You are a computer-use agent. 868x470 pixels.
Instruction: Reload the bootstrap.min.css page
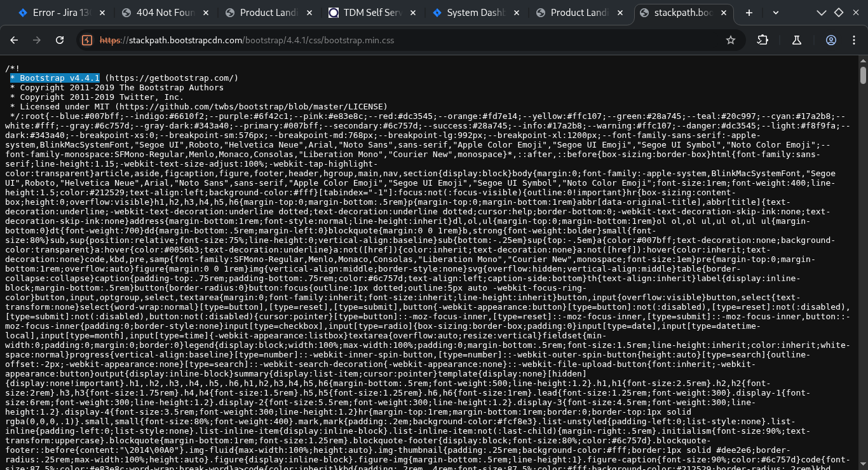click(x=60, y=40)
